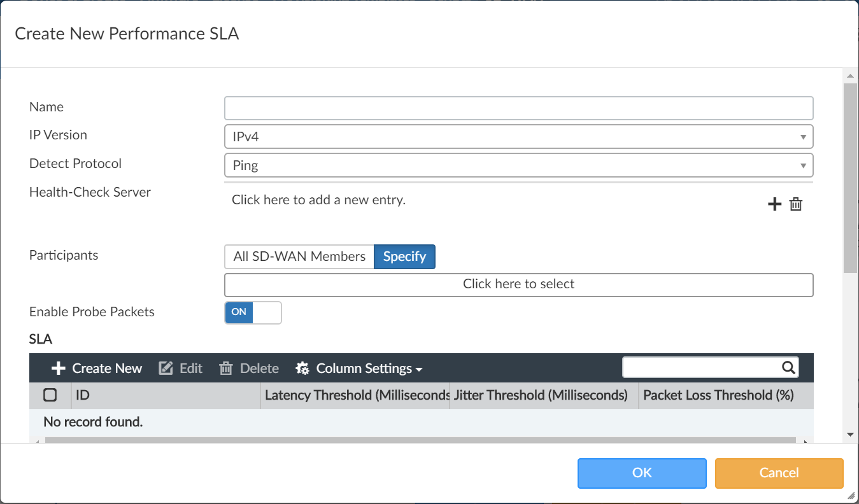Click the trash icon for Health-Check Server
This screenshot has width=859, height=504.
796,204
